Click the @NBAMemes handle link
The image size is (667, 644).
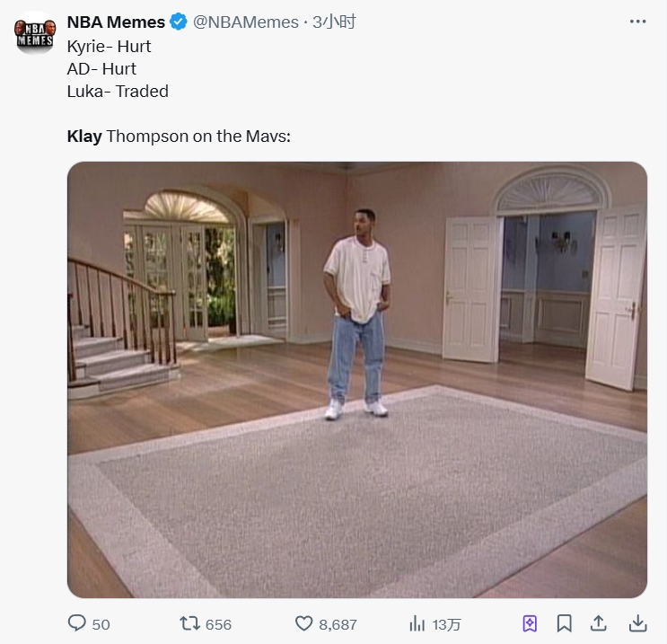(246, 22)
